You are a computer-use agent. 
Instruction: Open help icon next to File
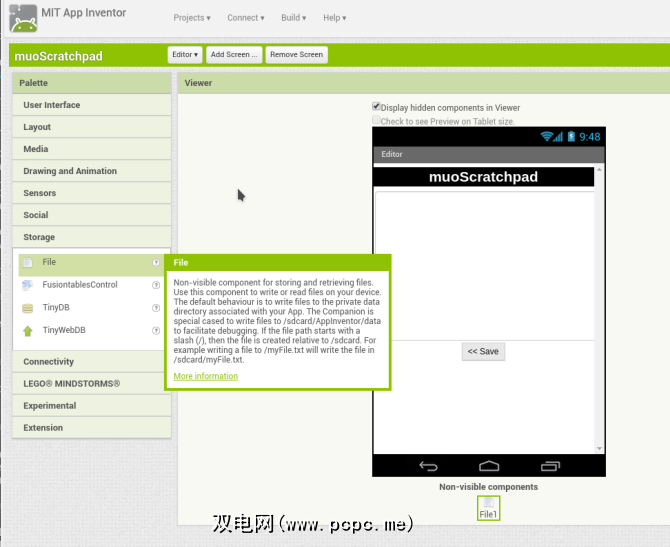click(156, 262)
